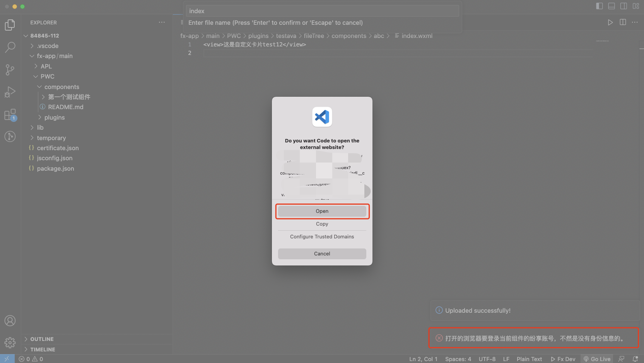Click abc in breadcrumb

point(379,36)
